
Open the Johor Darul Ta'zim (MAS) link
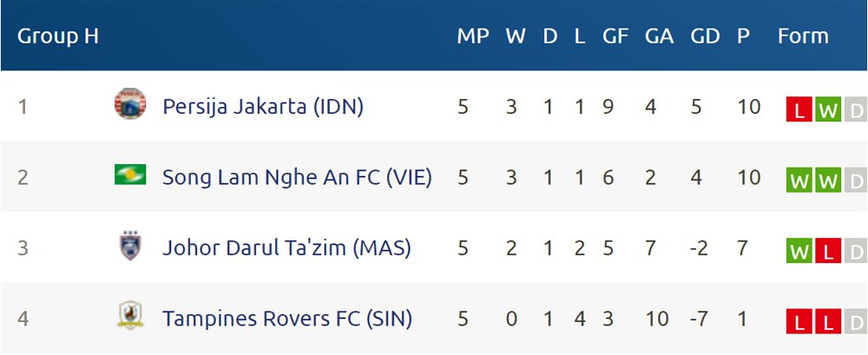[x=286, y=248]
